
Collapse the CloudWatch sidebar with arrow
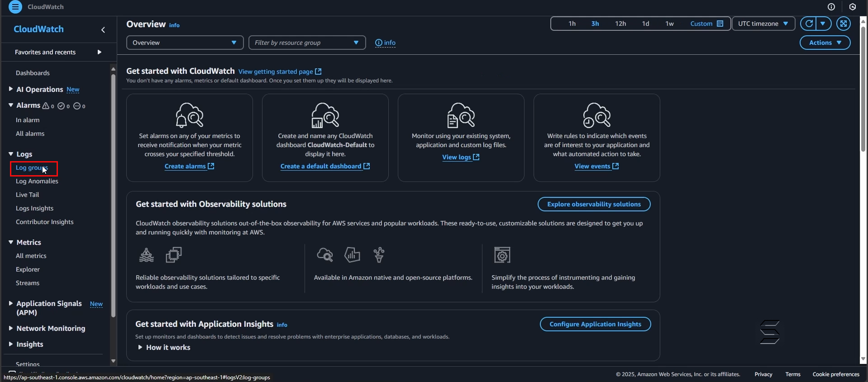point(103,30)
